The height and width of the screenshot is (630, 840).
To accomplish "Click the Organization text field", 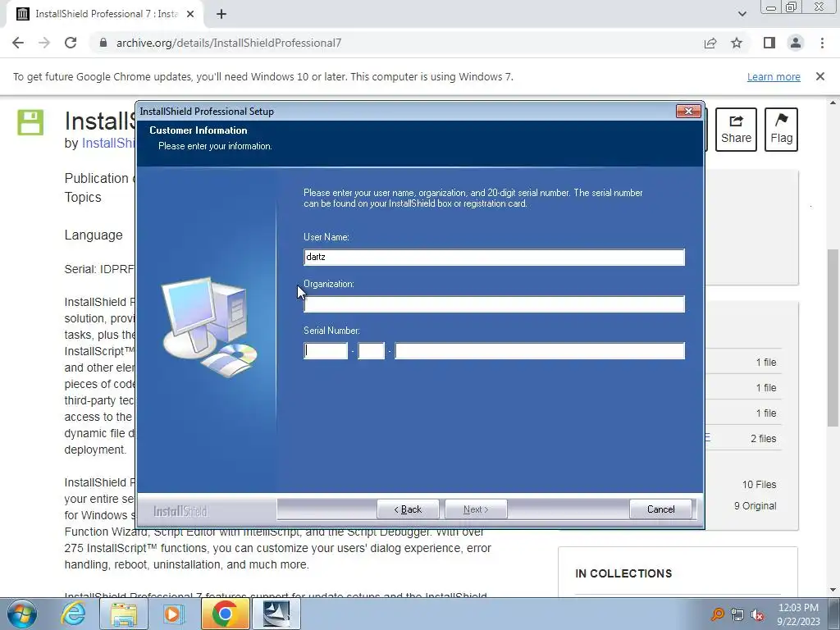I will [x=494, y=304].
